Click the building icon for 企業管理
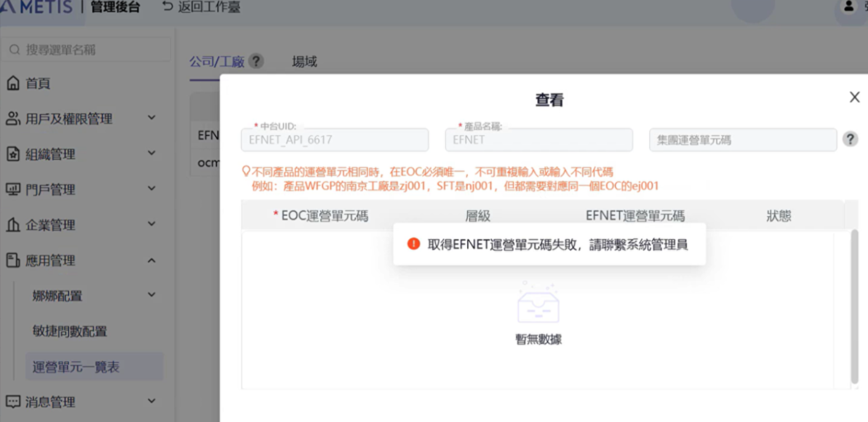868x422 pixels. coord(13,225)
